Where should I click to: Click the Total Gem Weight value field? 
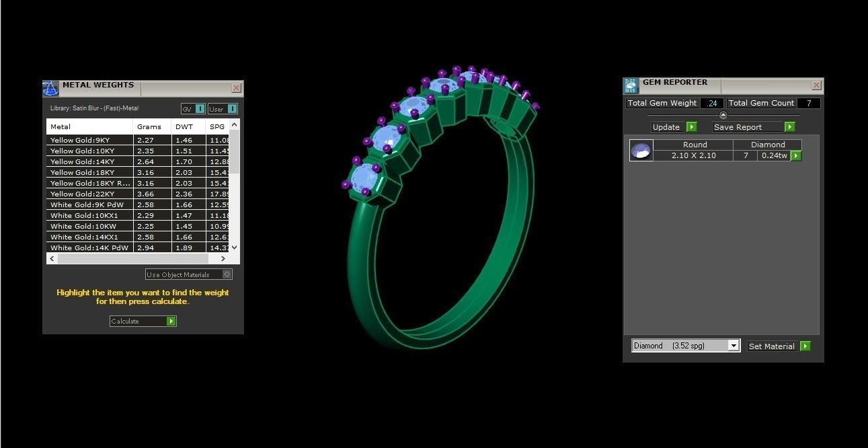pyautogui.click(x=712, y=103)
